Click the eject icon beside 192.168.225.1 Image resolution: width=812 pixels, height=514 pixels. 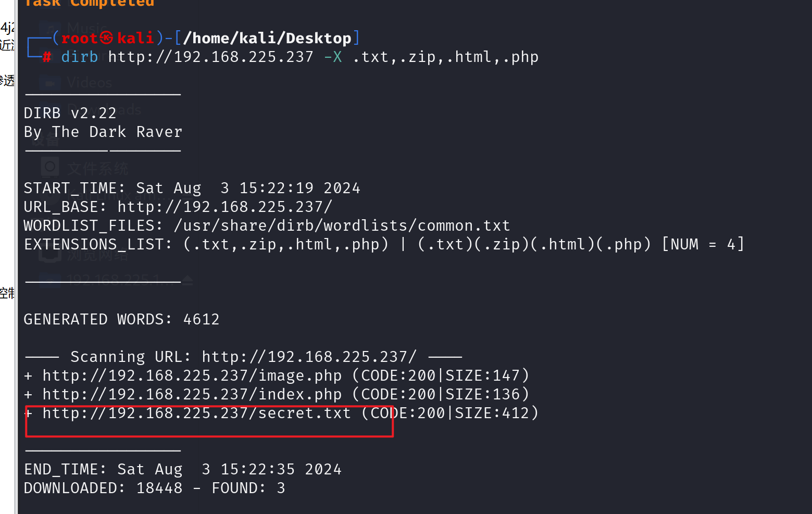pos(188,281)
